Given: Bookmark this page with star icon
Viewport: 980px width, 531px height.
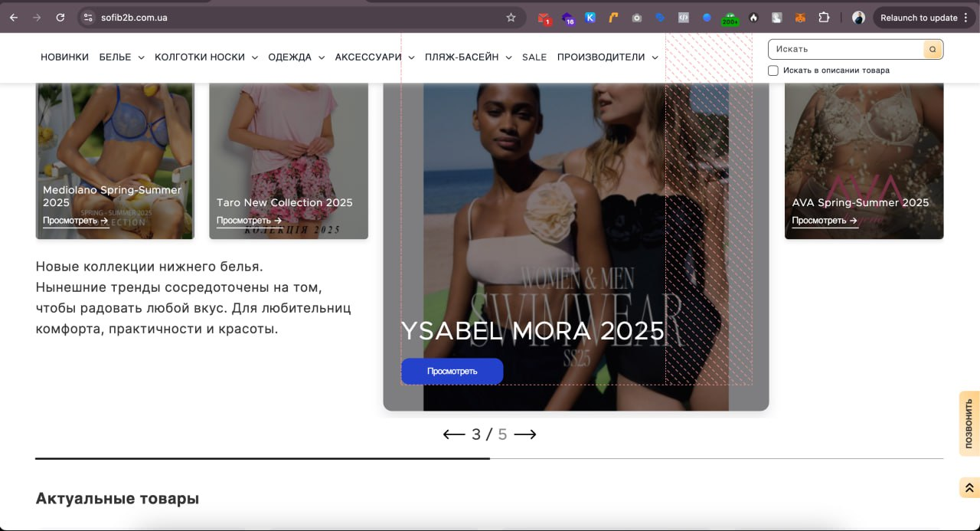Looking at the screenshot, I should tap(511, 18).
